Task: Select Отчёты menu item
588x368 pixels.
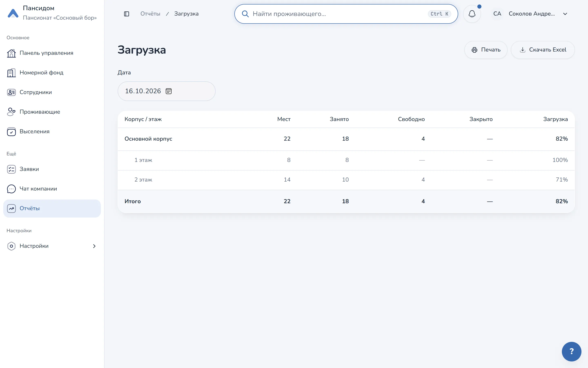Action: pyautogui.click(x=52, y=208)
